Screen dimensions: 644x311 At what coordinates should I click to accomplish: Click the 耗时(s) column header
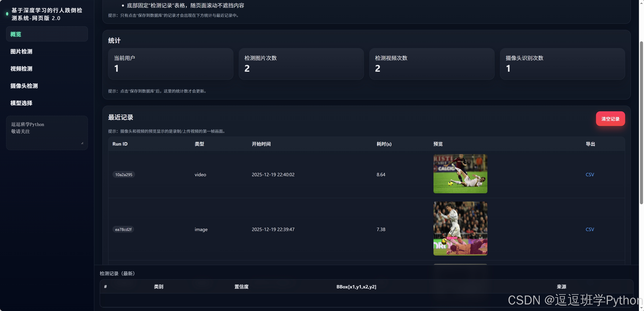(384, 144)
